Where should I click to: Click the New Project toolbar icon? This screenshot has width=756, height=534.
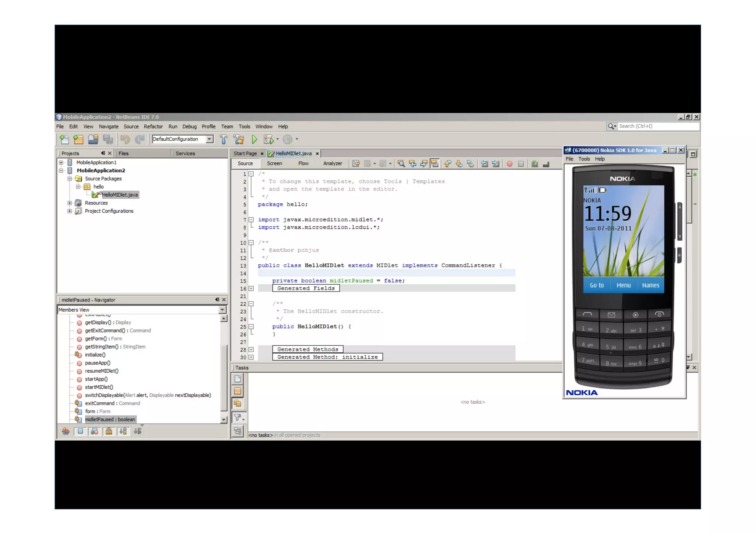(78, 139)
